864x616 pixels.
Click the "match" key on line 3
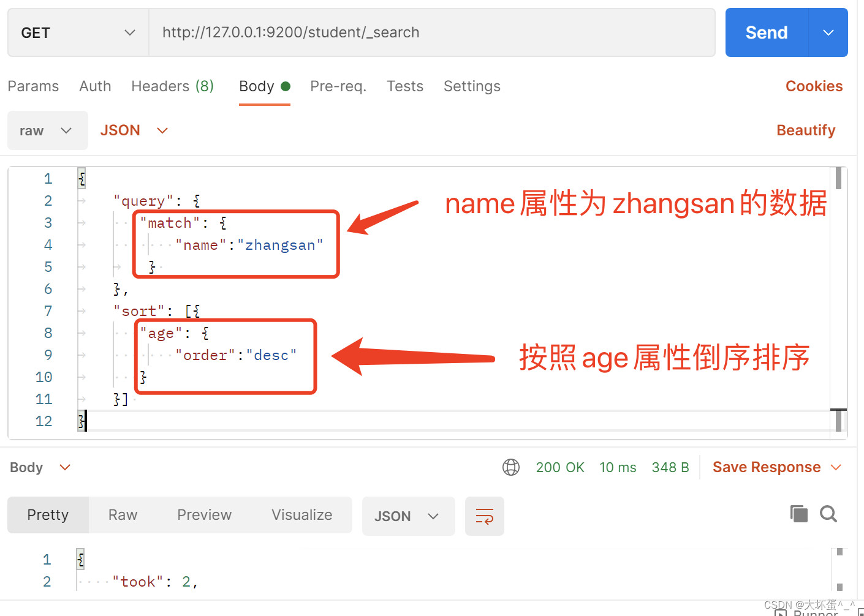170,223
